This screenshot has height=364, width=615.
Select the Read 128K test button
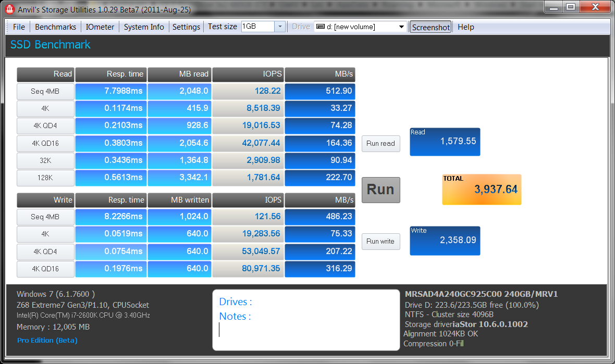pos(45,178)
